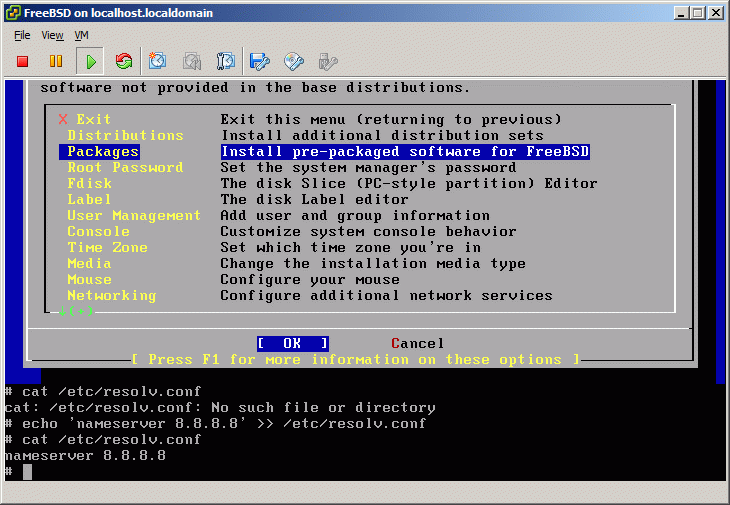Select the Distributions entry

125,135
